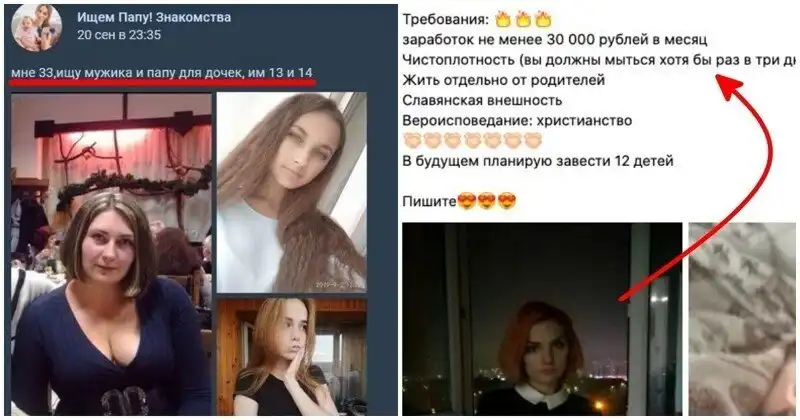The width and height of the screenshot is (800, 420).
Task: Click the group avatar of Ищем Папу! Знакомства
Action: coord(36,27)
